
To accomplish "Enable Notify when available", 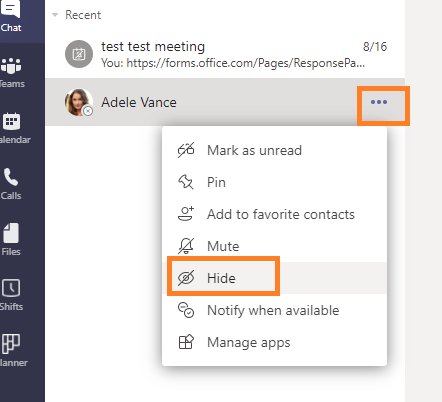I will [x=274, y=310].
